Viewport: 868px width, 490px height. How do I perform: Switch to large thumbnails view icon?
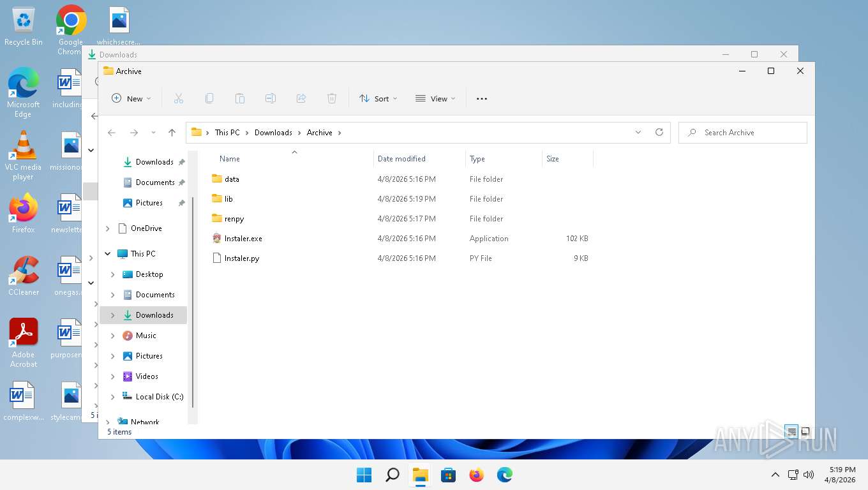click(x=805, y=431)
